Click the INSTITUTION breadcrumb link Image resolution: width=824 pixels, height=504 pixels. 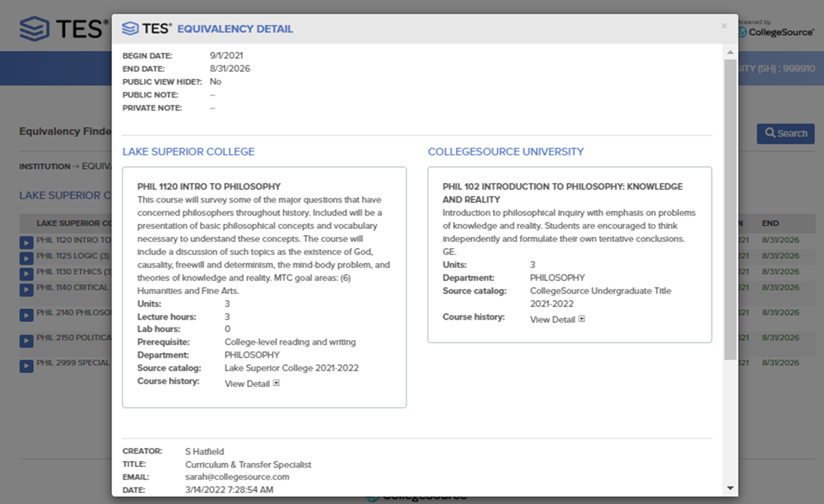point(44,166)
